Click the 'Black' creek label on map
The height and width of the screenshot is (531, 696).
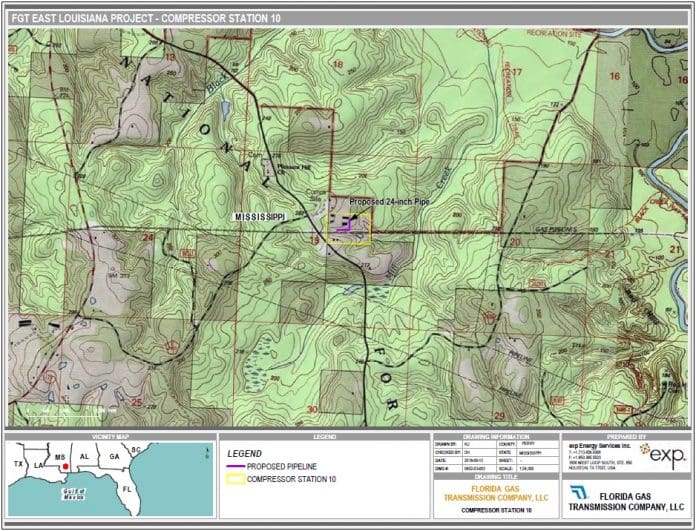[218, 83]
